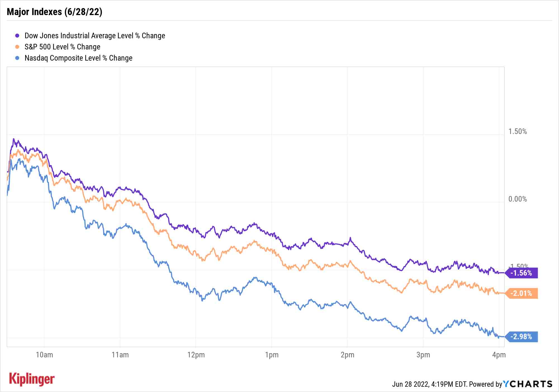The width and height of the screenshot is (559, 392).
Task: Click the purple -1.56% value flag
Action: coord(522,273)
